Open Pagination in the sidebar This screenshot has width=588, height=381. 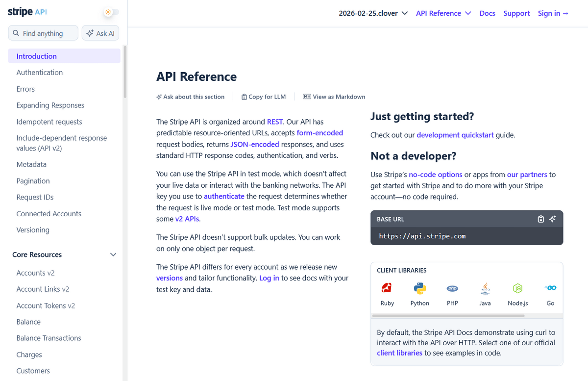[x=33, y=181]
